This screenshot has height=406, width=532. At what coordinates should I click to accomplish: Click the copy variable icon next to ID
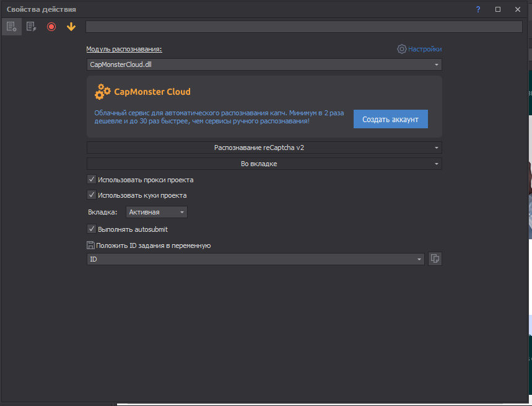(435, 259)
